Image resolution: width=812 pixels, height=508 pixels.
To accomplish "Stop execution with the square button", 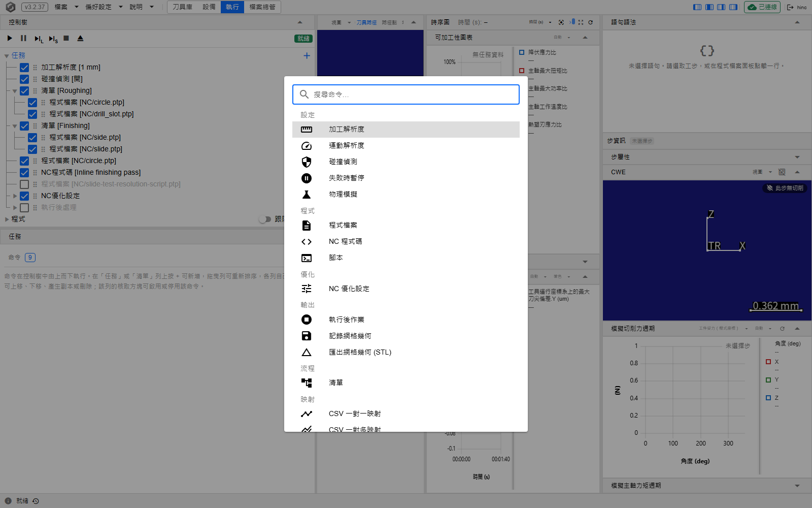I will 66,38.
